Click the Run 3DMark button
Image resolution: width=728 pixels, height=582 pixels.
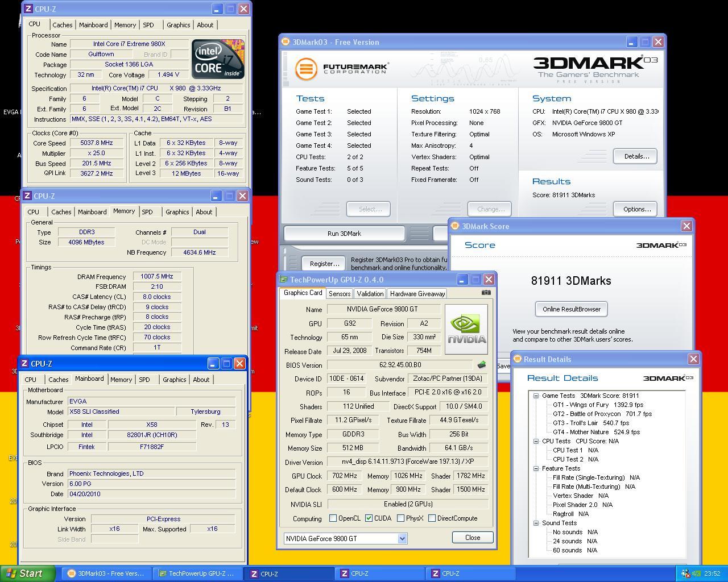344,234
